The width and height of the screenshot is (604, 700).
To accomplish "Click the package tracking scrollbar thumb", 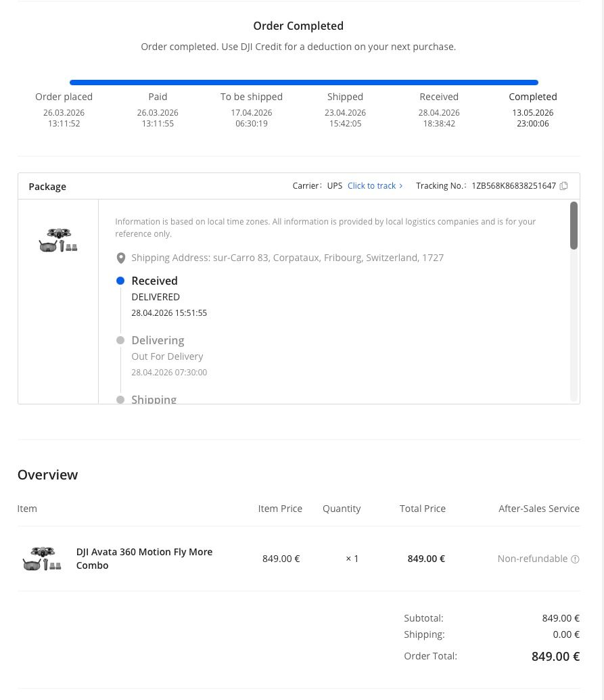I will (574, 225).
